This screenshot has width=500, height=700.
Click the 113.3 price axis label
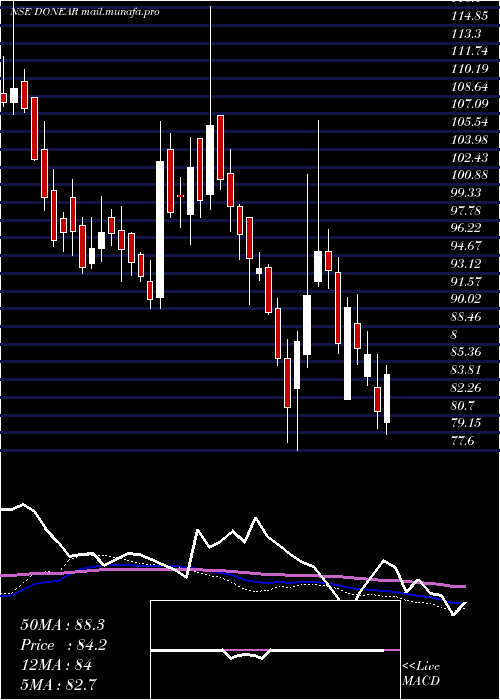466,33
